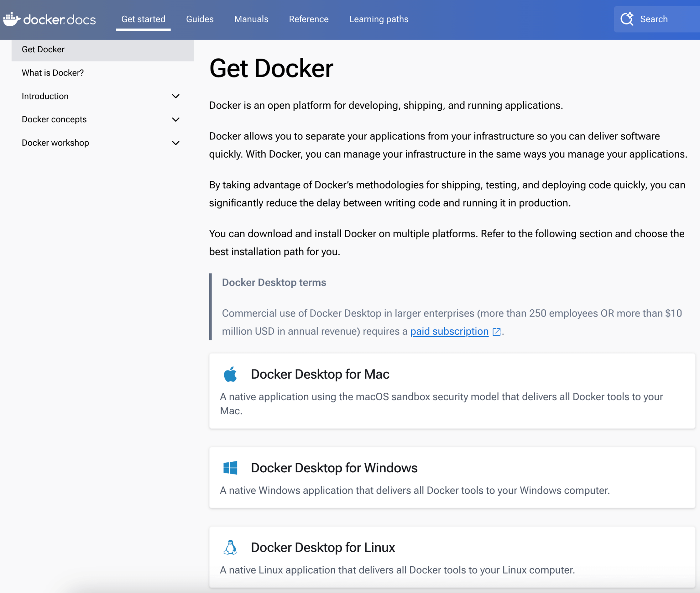This screenshot has height=593, width=700.
Task: Click the Get Docker page heading
Action: click(271, 68)
